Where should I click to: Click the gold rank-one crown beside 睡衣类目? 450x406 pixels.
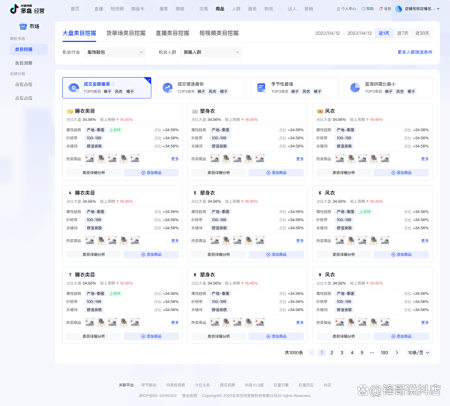(x=70, y=111)
